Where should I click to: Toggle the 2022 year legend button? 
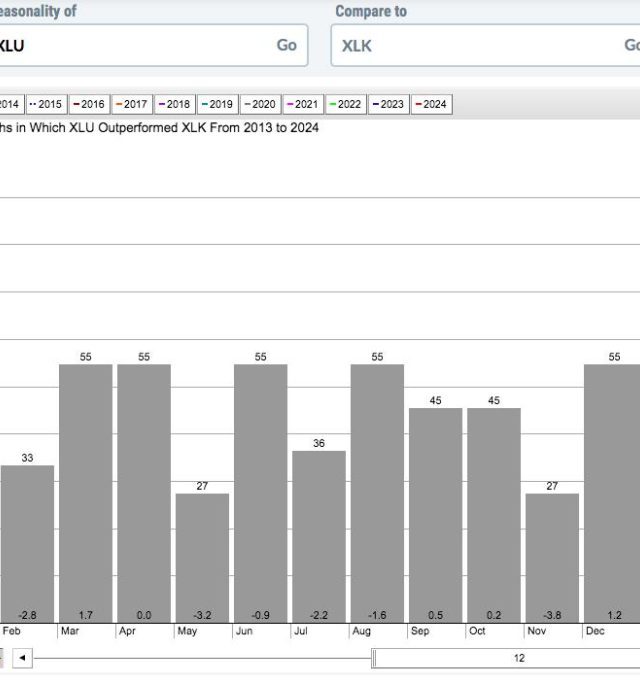click(x=346, y=104)
